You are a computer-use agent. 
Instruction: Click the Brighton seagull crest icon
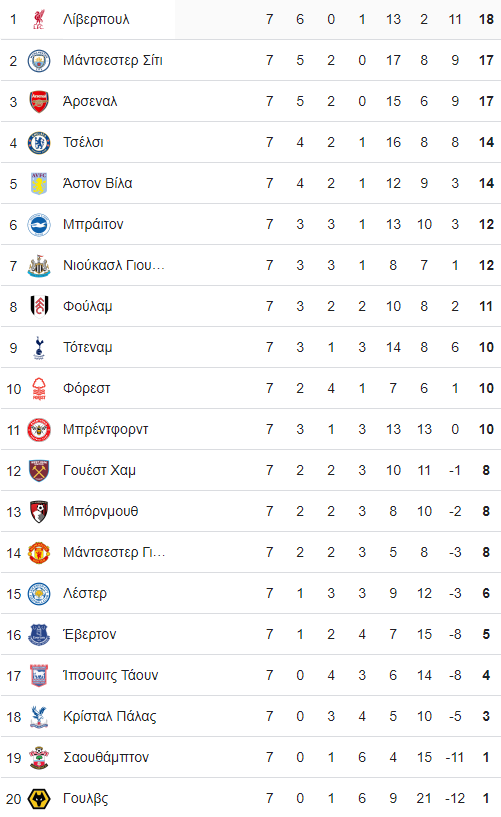coord(39,225)
